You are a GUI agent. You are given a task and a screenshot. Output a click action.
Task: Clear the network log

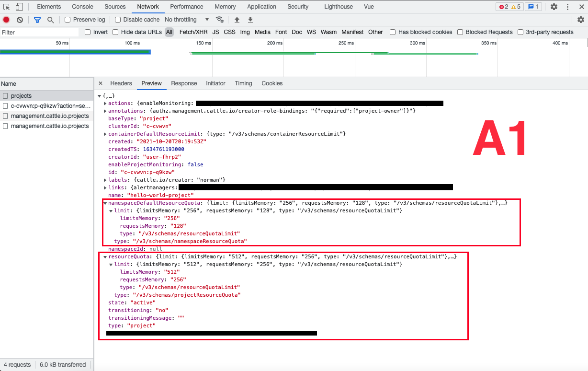[19, 19]
